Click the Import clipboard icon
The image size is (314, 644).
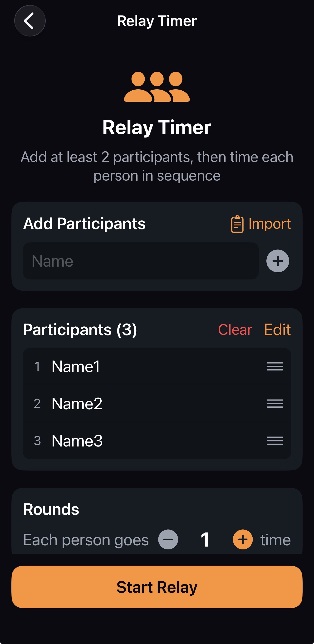[237, 224]
